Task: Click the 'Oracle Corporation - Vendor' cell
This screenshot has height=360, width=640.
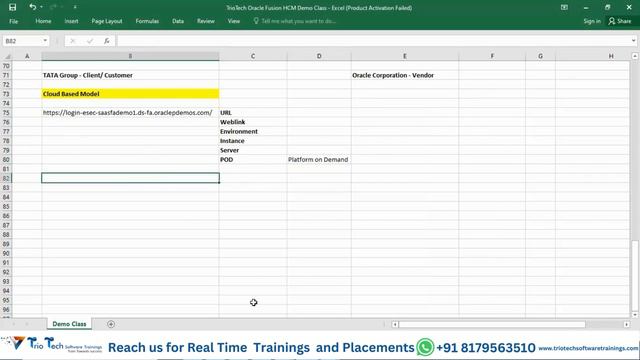Action: [x=404, y=75]
